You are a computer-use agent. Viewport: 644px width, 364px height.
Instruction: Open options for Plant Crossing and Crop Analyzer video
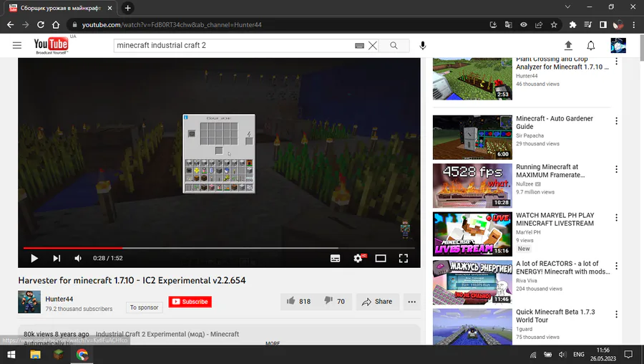(x=616, y=62)
